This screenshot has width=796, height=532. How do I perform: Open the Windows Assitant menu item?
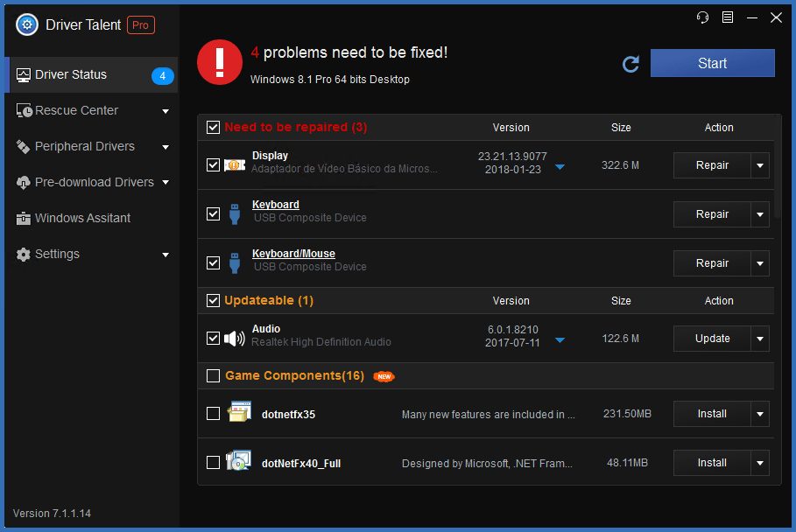(x=91, y=218)
